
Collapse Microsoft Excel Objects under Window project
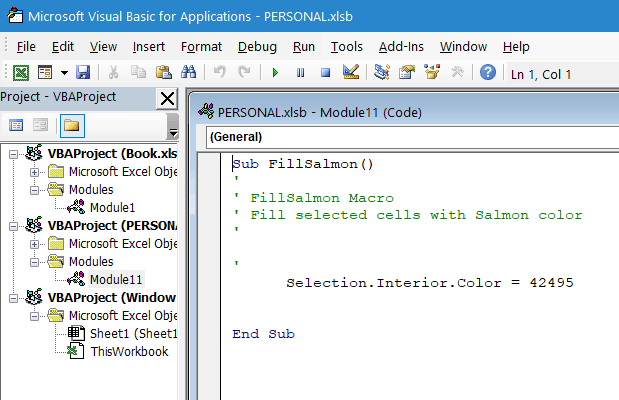point(34,316)
